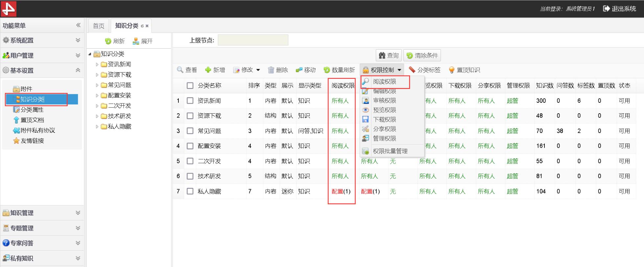Image resolution: width=644 pixels, height=267 pixels.
Task: Check the box for row 常见问题
Action: click(190, 131)
